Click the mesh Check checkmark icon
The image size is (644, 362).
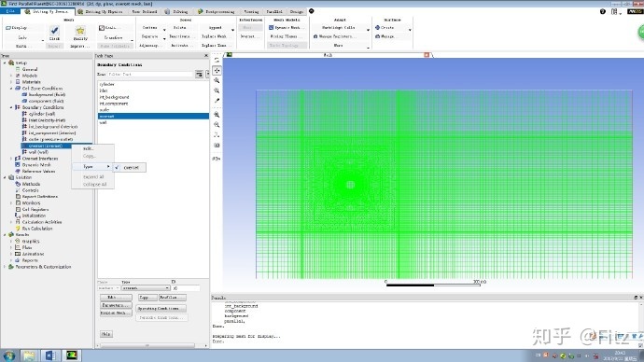point(54,30)
